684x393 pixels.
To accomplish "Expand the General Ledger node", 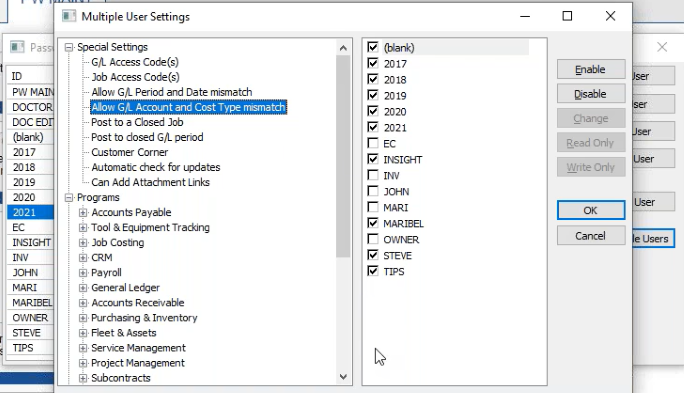I will pos(82,288).
